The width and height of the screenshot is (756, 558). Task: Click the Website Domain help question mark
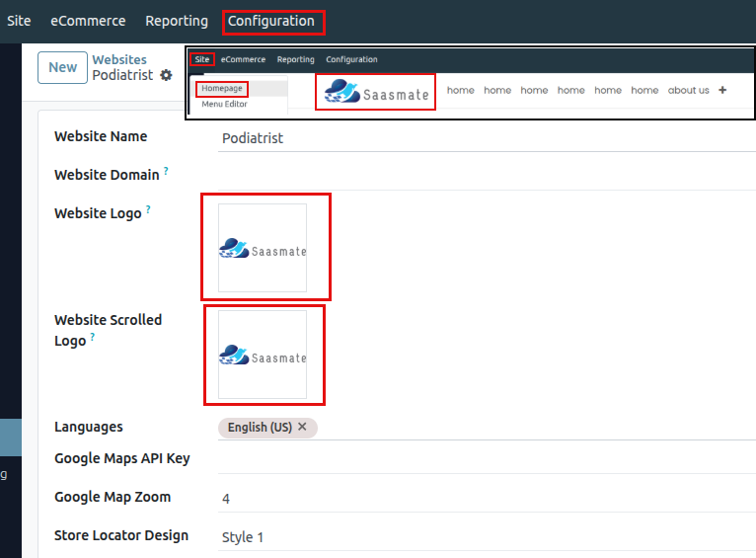pyautogui.click(x=166, y=171)
